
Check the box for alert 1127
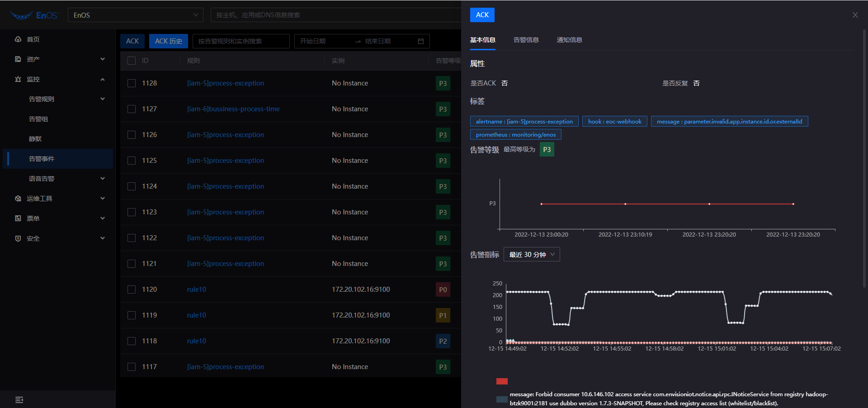(132, 109)
